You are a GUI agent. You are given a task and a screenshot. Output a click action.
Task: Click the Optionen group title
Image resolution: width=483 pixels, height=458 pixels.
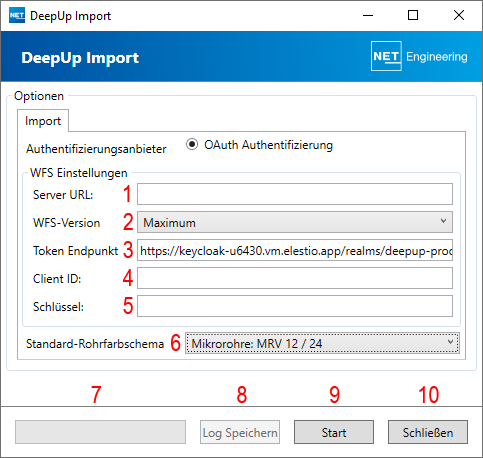tap(39, 96)
